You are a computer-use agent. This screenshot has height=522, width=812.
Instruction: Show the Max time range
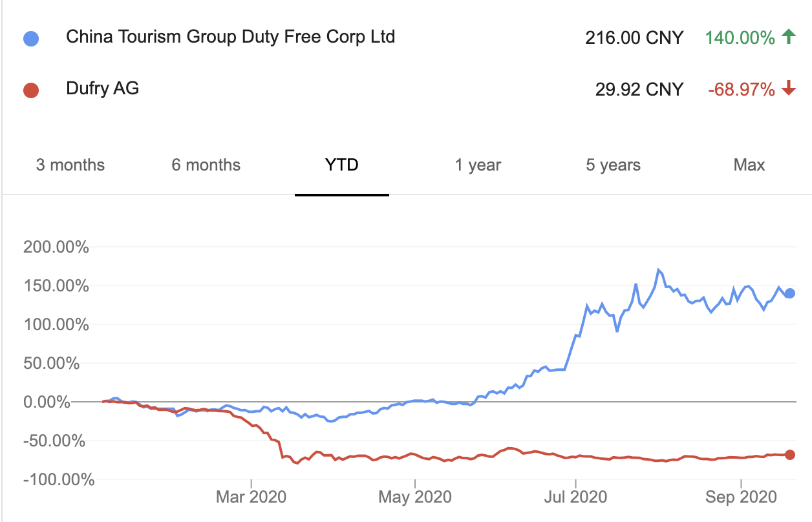tap(749, 165)
